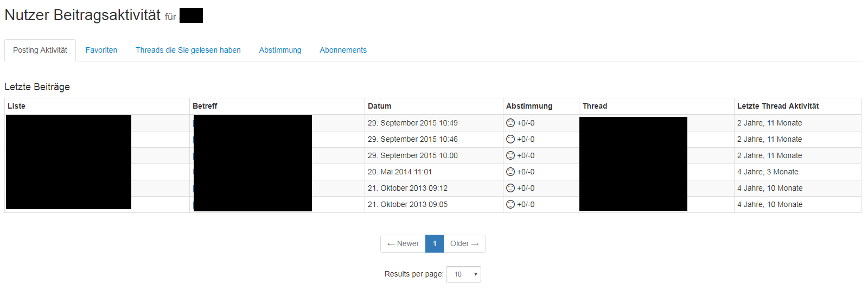Click the Betreff column header
Screen dimensions: 868x295
point(205,106)
